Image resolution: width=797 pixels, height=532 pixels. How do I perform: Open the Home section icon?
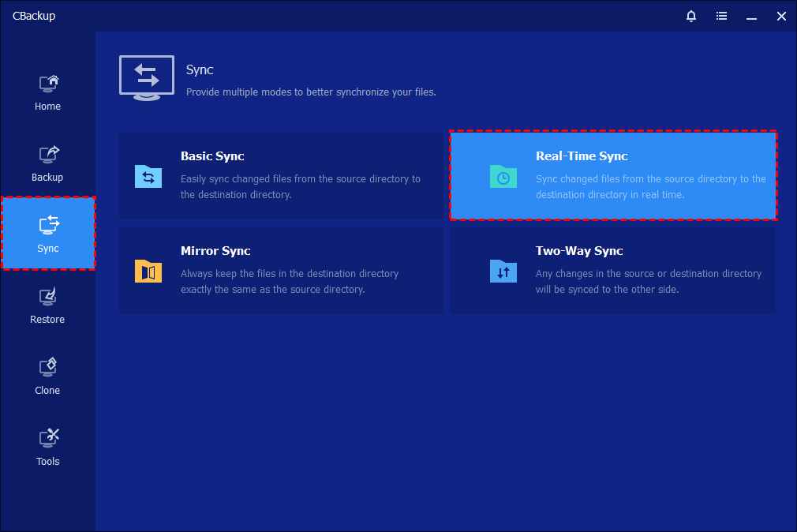[48, 83]
